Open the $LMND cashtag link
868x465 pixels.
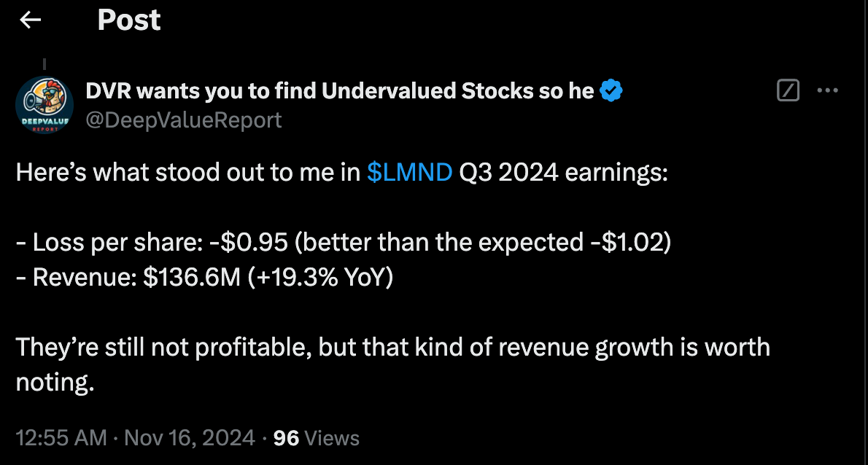pos(410,173)
